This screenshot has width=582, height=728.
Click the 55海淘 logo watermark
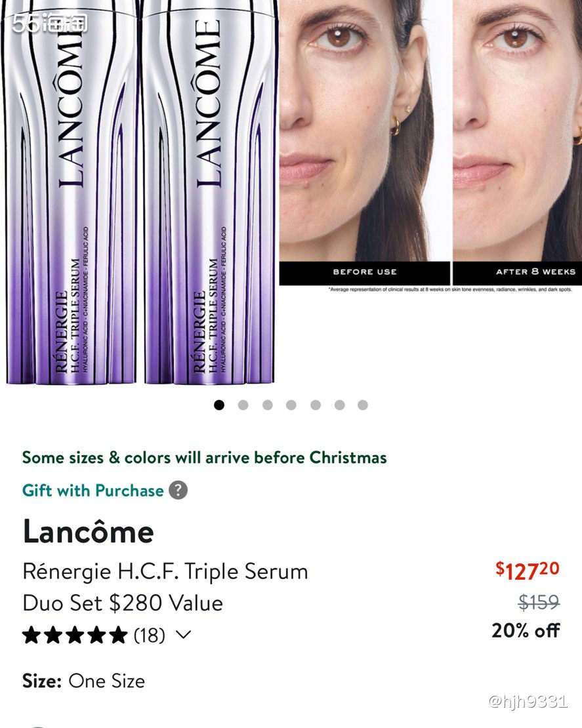pyautogui.click(x=50, y=24)
